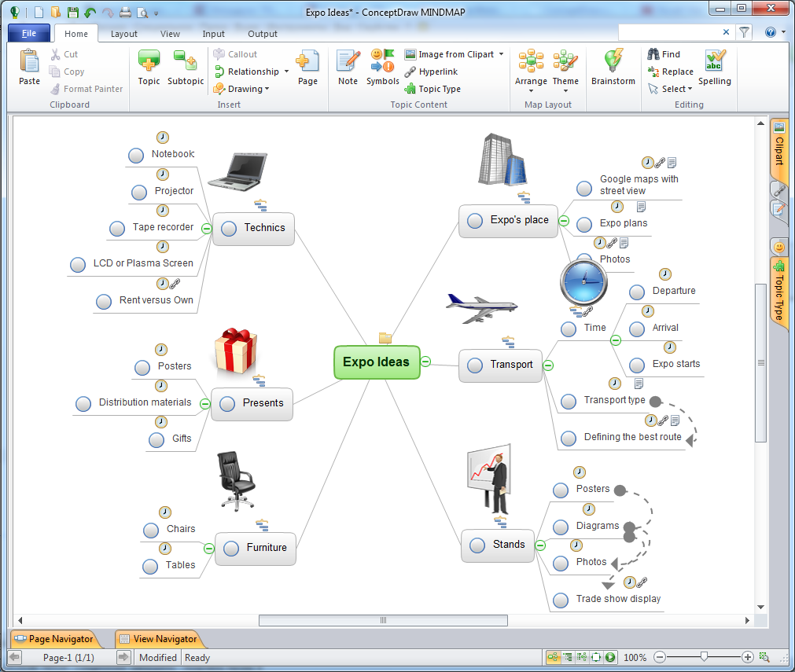This screenshot has height=672, width=795.
Task: Select the airplane clipart image
Action: [x=481, y=307]
